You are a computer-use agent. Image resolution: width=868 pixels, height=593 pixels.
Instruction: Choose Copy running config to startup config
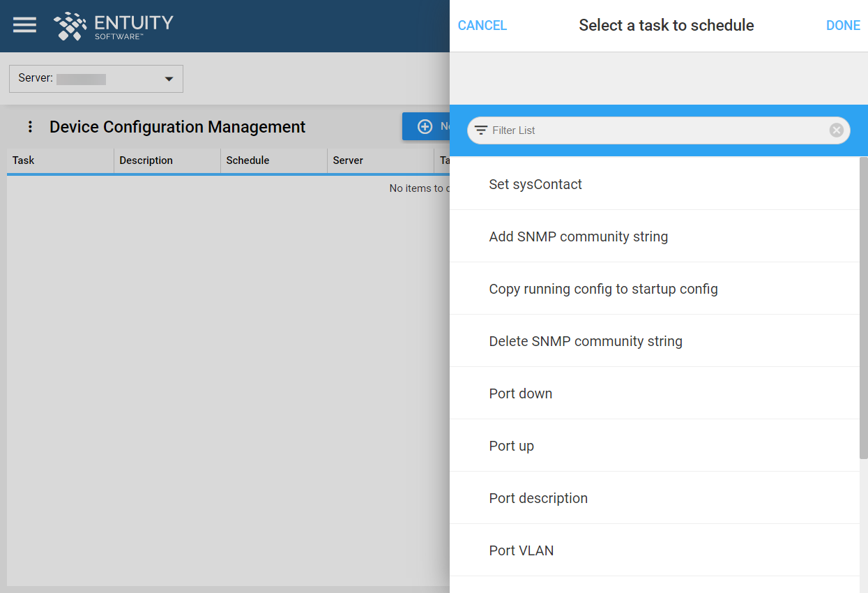coord(604,288)
